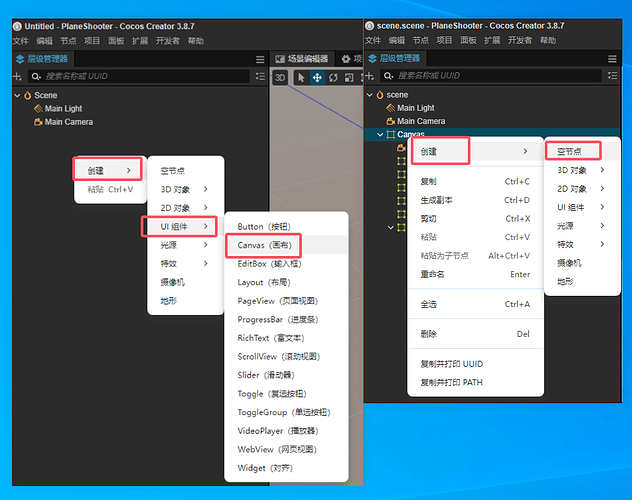632x500 pixels.
Task: Click the scene flame icon in scene.scene window
Action: pos(380,95)
